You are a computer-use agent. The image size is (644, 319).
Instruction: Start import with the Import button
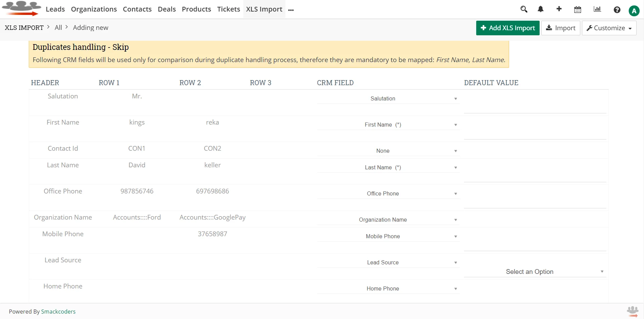click(x=560, y=28)
